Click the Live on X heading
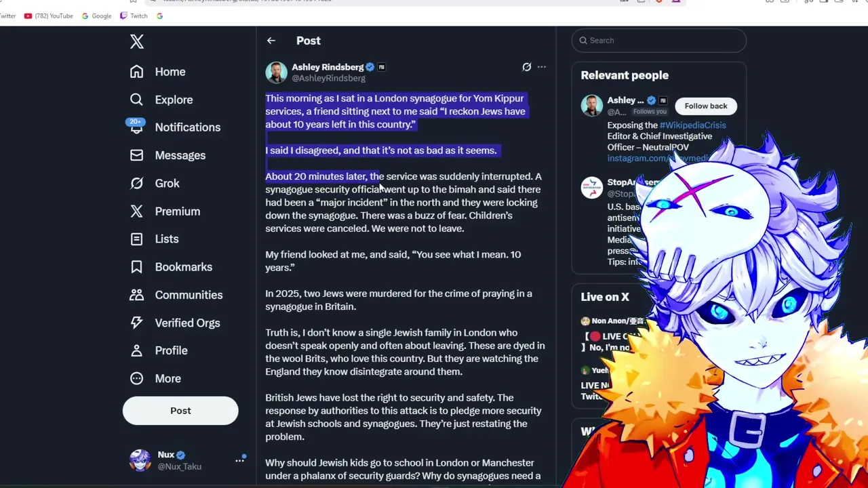 point(605,297)
